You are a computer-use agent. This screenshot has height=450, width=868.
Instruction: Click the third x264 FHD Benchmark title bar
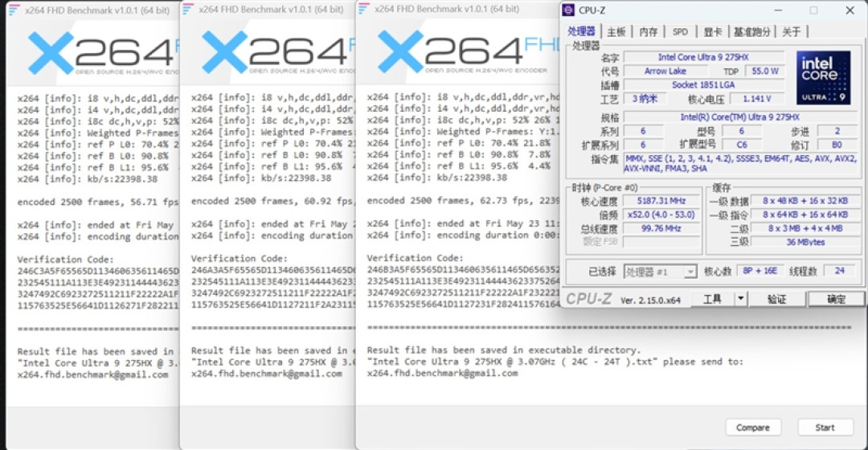point(458,9)
